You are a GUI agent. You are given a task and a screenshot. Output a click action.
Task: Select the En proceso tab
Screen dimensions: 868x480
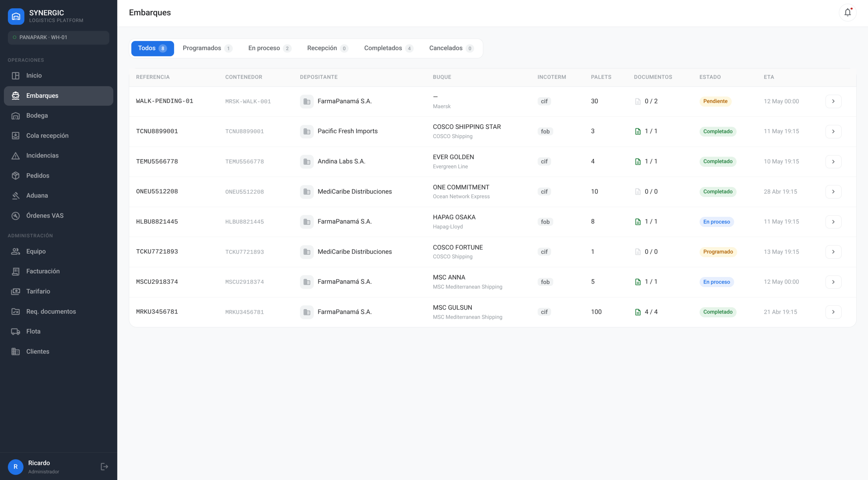point(269,48)
